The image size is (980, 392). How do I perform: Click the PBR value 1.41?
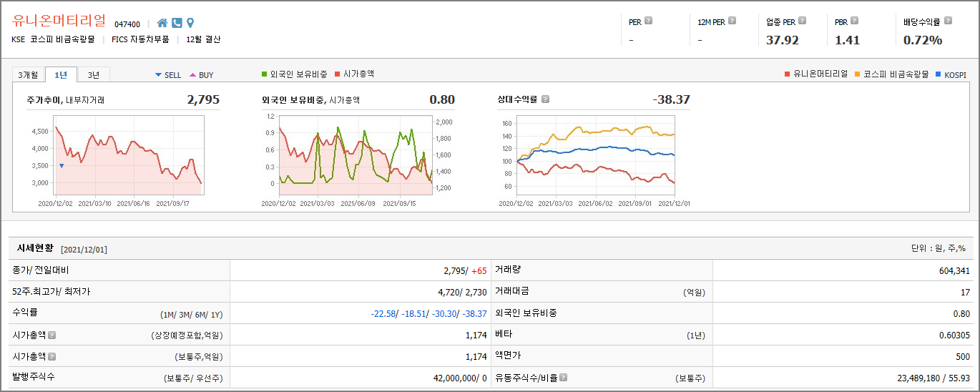tap(847, 40)
